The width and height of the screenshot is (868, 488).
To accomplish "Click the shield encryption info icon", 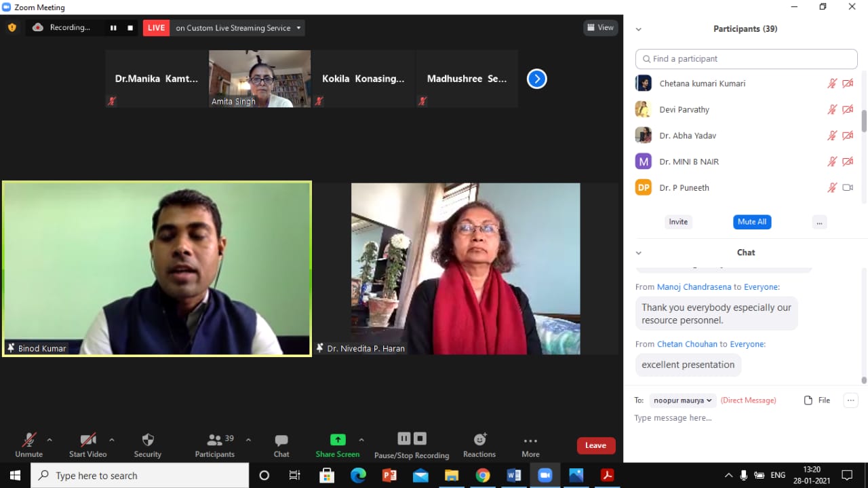I will click(x=12, y=28).
